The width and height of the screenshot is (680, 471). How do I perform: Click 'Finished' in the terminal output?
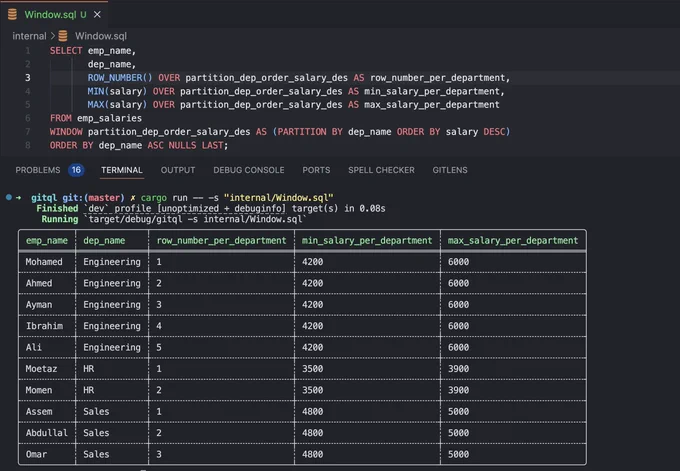57,209
